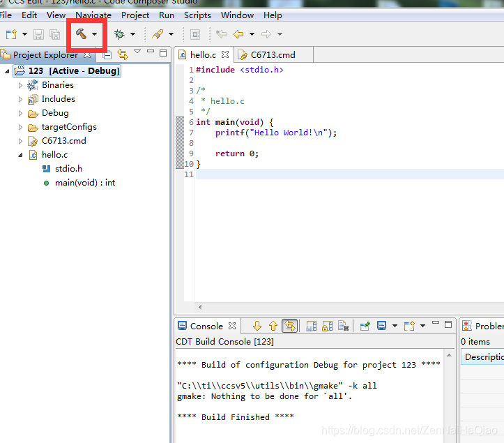The height and width of the screenshot is (443, 504).
Task: Open the New file dropdown arrow
Action: click(x=25, y=34)
